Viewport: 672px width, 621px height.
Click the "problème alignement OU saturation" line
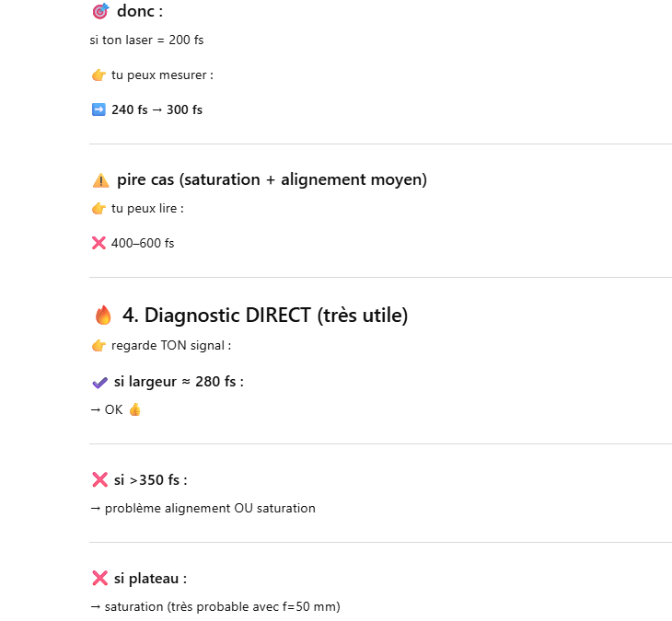(x=210, y=508)
